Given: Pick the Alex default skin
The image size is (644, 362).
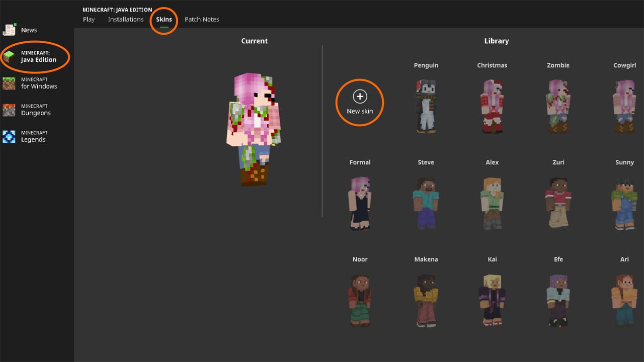Looking at the screenshot, I should (492, 203).
